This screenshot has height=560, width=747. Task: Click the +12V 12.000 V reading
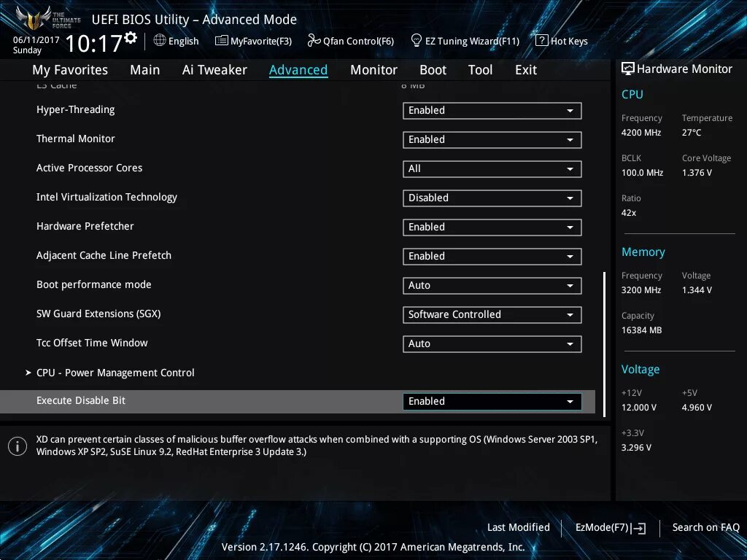coord(639,408)
